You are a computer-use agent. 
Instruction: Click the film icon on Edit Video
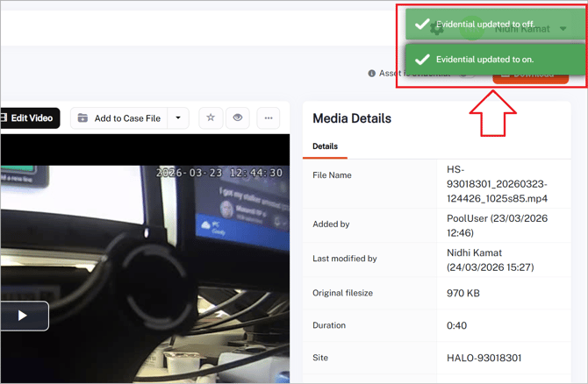click(4, 118)
